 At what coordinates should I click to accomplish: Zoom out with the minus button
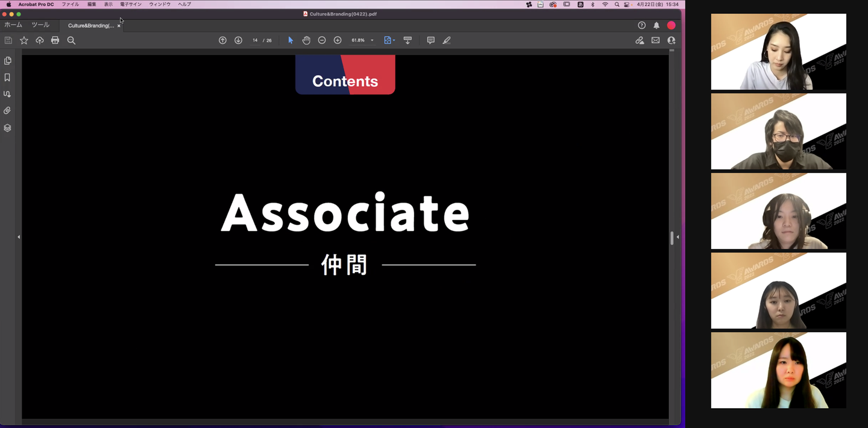(x=322, y=40)
